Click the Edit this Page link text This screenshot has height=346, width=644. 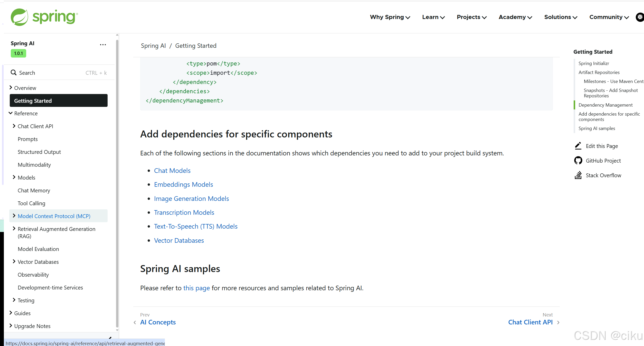point(602,146)
